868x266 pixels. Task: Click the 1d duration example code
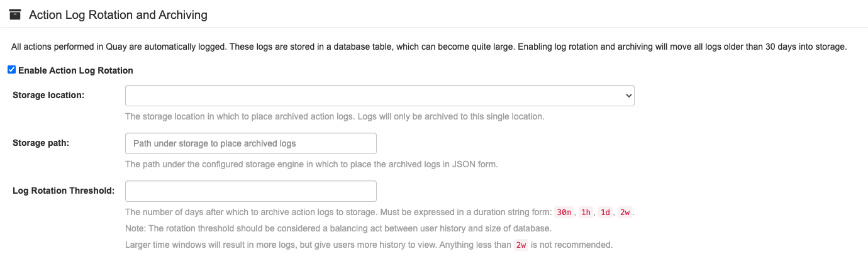[605, 212]
